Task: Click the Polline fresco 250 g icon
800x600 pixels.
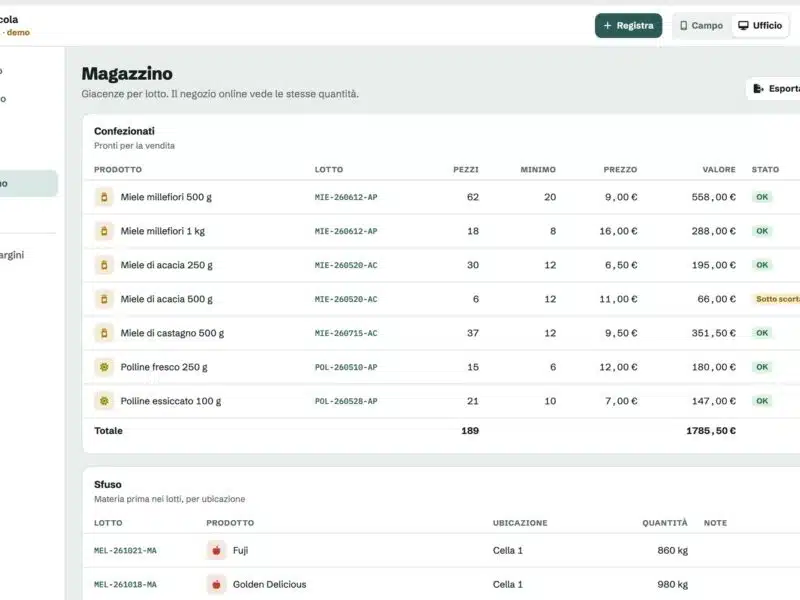Action: tap(104, 367)
